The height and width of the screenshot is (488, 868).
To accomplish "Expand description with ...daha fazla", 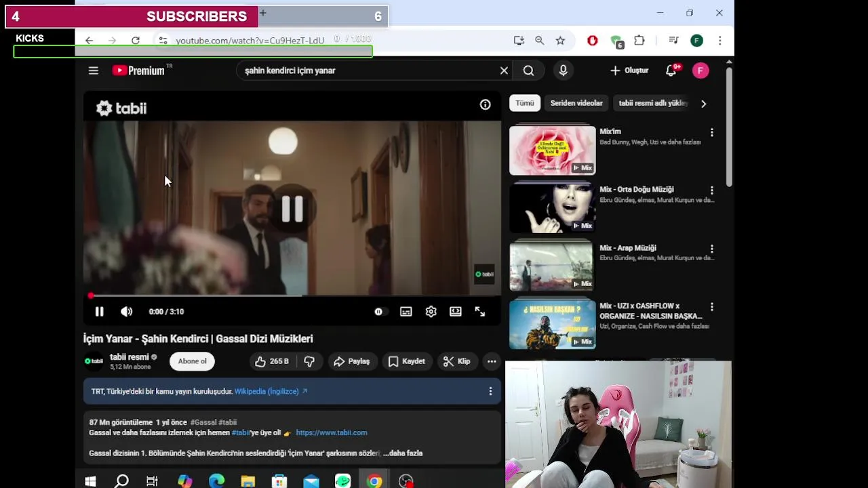I will (403, 453).
